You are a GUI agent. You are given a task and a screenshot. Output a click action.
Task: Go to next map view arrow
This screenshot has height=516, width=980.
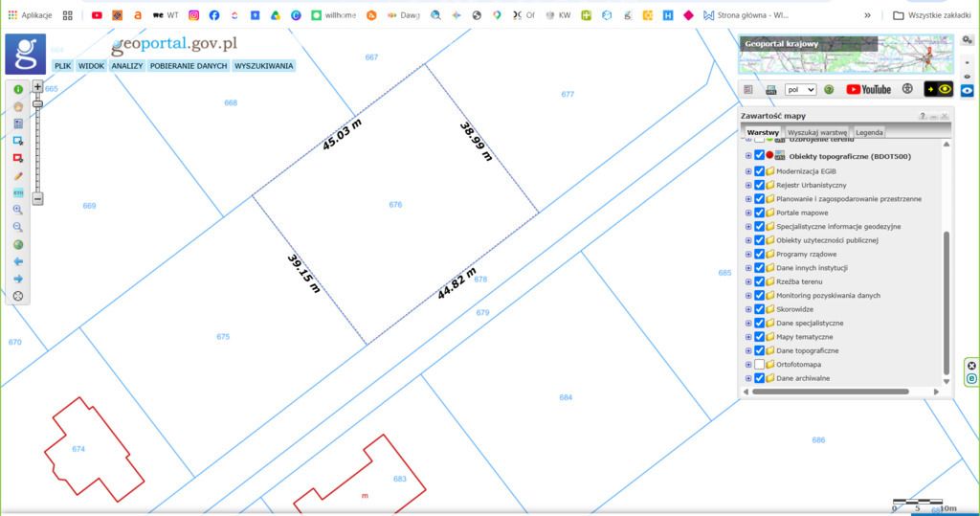click(x=18, y=279)
